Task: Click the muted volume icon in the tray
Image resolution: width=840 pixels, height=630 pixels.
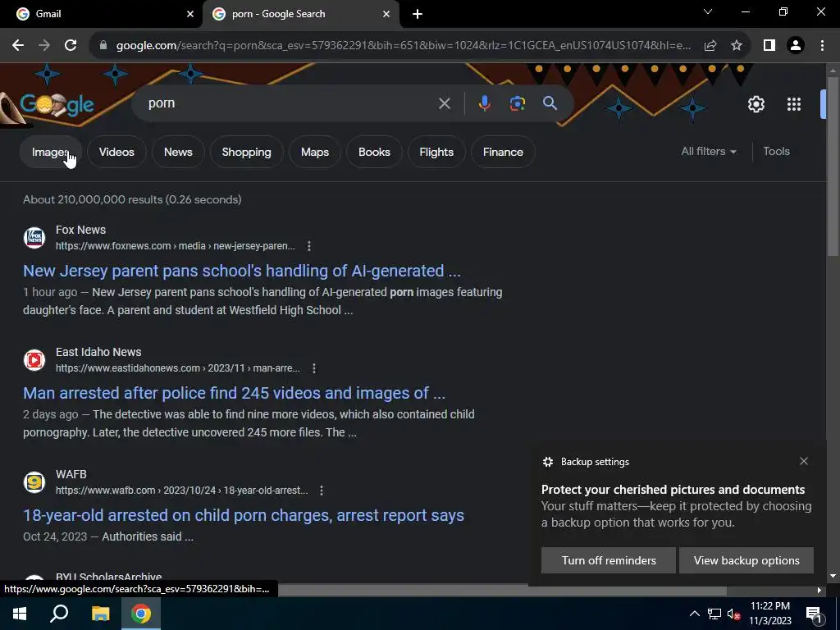Action: [733, 614]
